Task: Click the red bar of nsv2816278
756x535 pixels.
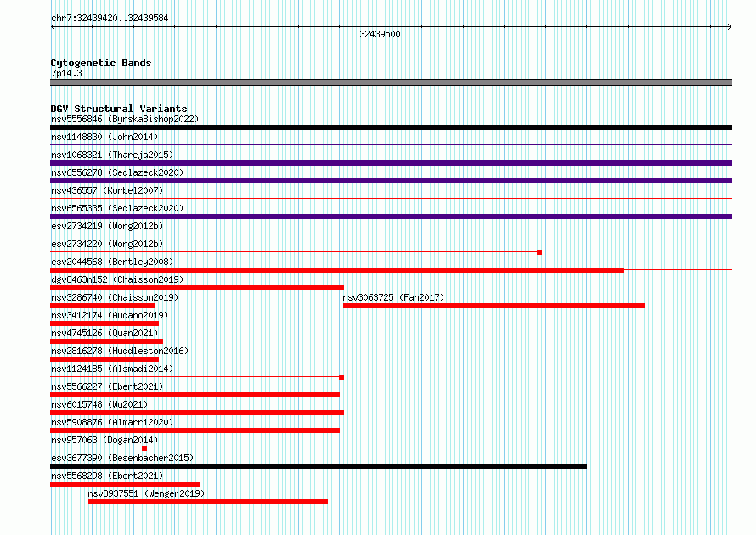Action: [x=104, y=359]
